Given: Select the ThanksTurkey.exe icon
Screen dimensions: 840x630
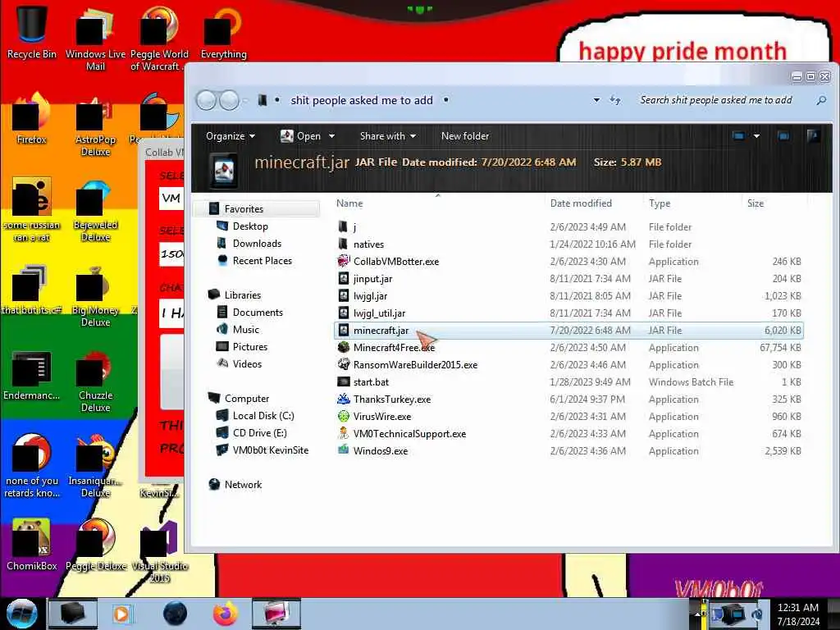Looking at the screenshot, I should [x=344, y=399].
